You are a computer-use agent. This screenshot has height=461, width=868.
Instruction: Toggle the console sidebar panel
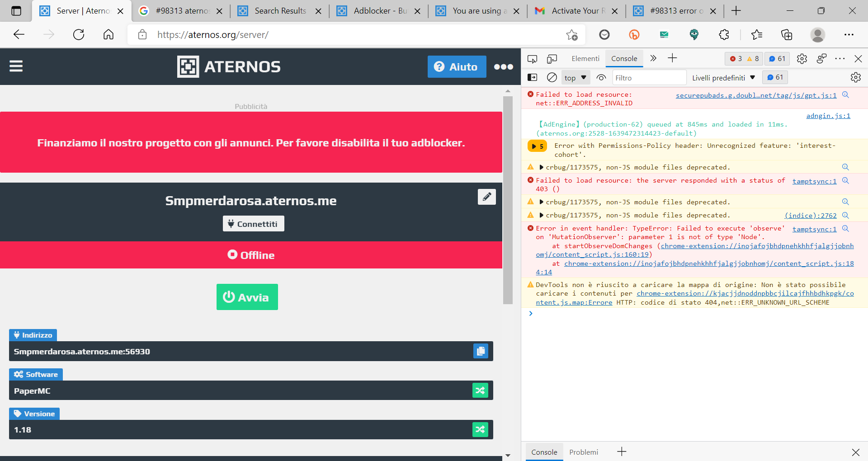[x=533, y=78]
